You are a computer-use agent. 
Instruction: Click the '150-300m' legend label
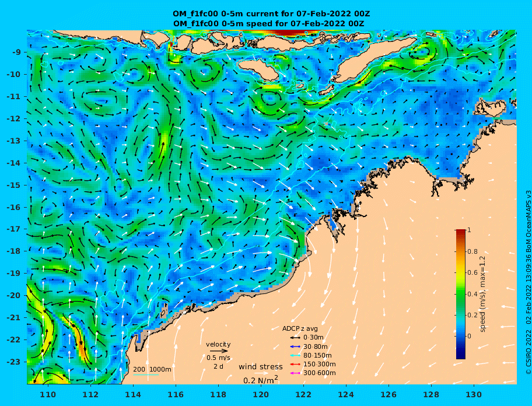pyautogui.click(x=319, y=364)
